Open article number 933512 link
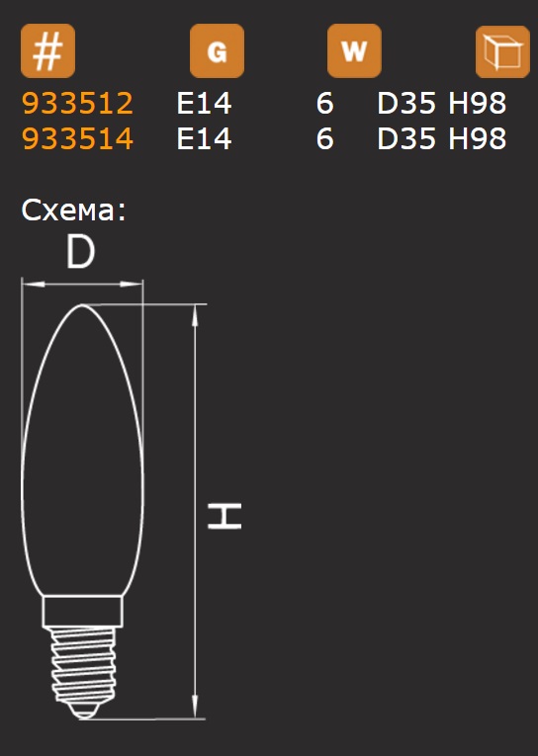 [x=77, y=103]
